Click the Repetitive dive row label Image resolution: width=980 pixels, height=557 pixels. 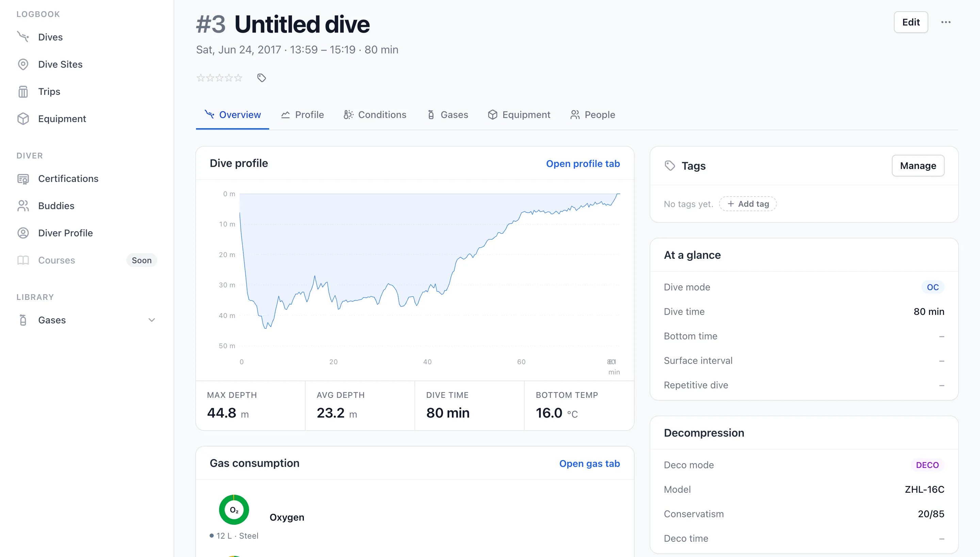pyautogui.click(x=696, y=385)
